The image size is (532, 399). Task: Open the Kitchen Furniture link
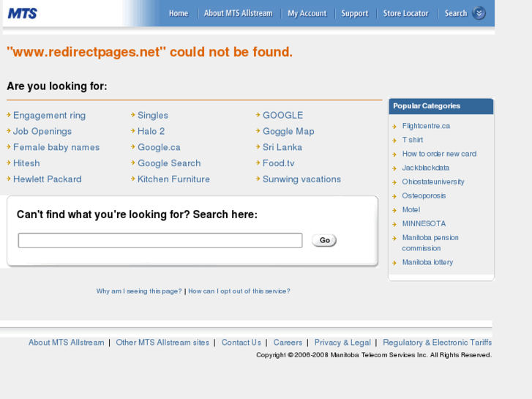[x=173, y=179]
